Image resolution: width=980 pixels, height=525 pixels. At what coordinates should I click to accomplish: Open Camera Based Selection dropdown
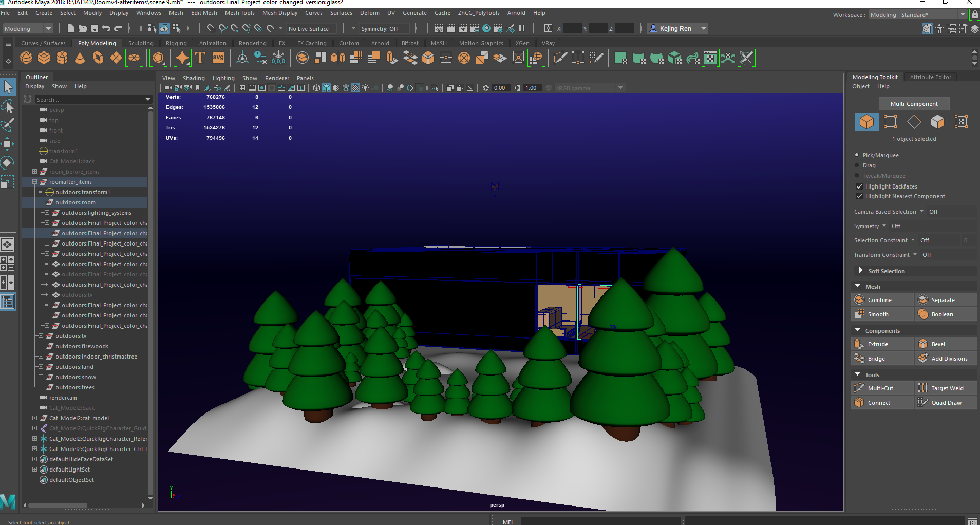pos(921,212)
